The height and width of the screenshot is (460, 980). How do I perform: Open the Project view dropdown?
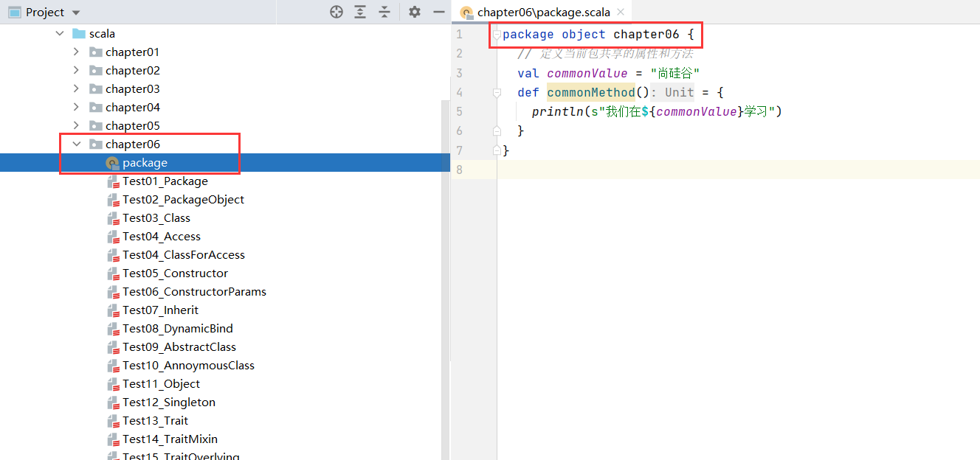[x=76, y=13]
